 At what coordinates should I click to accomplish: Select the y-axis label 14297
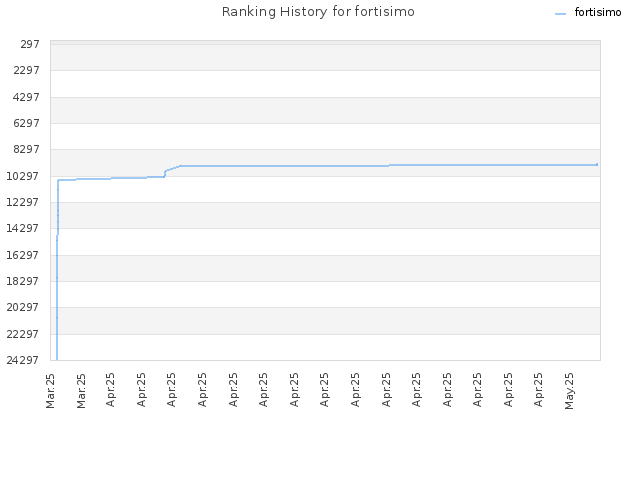point(23,229)
